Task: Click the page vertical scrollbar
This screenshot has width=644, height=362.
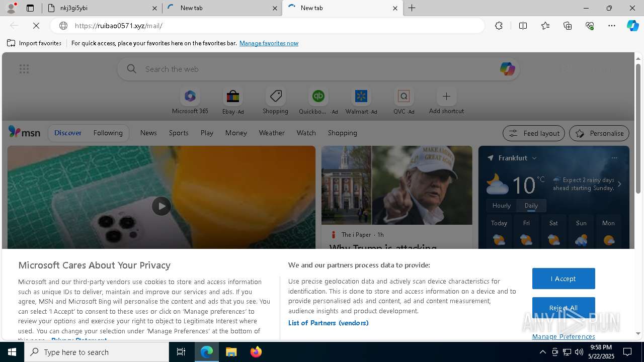Action: [x=638, y=130]
